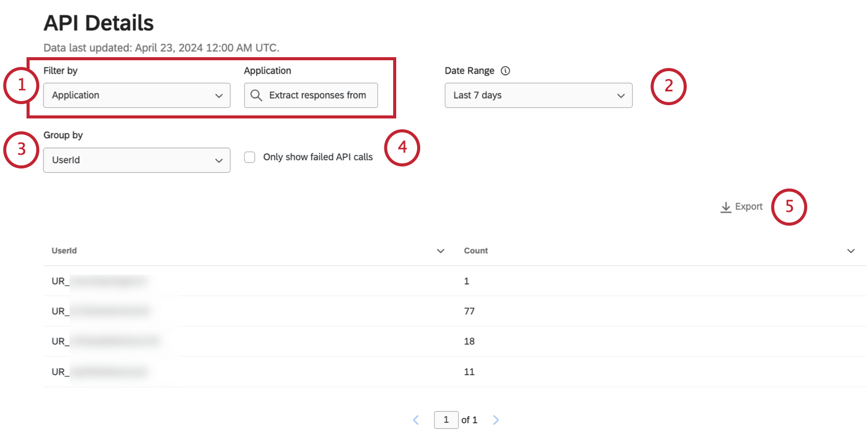868x434 pixels.
Task: Click the UserId column sort chevron
Action: coord(441,251)
